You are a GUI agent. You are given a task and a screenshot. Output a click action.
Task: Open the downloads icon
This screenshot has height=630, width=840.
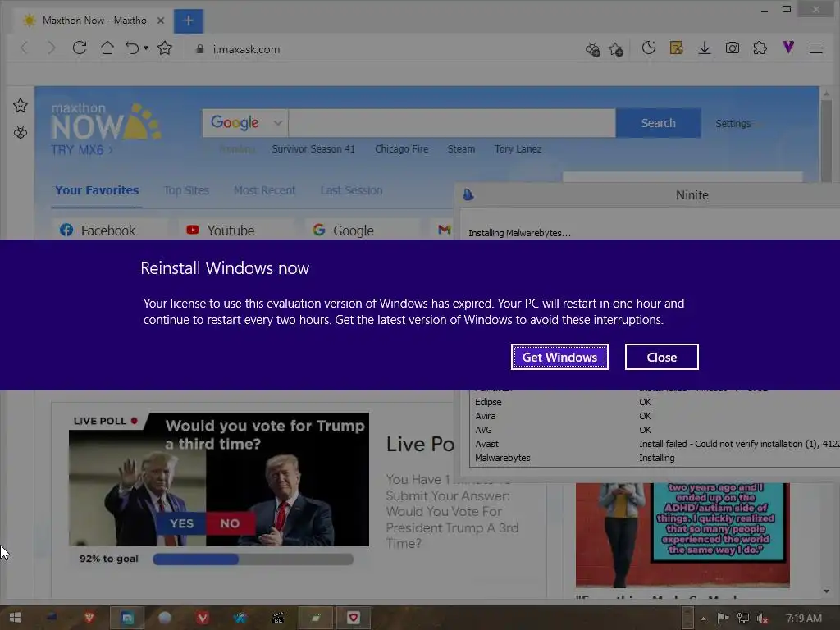(x=705, y=48)
